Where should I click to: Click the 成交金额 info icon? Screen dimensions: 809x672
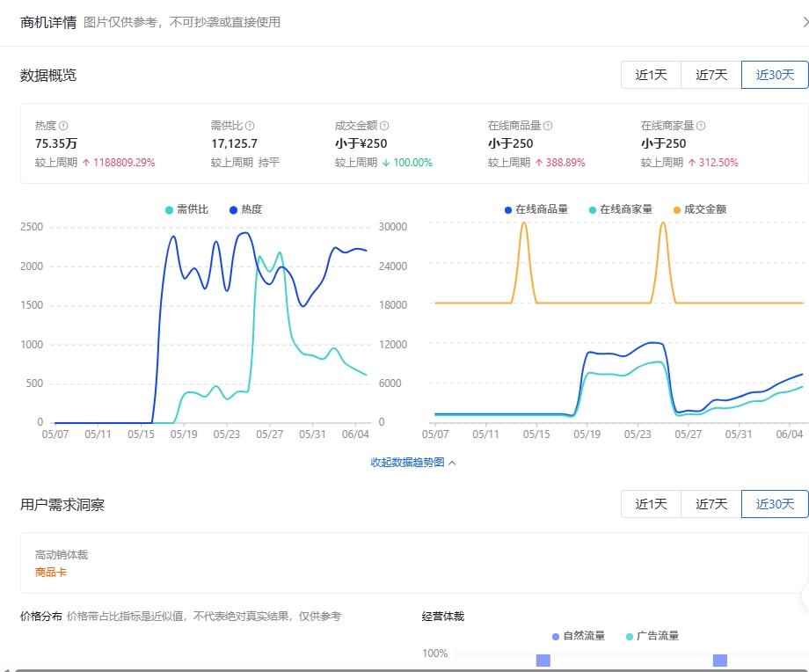[x=385, y=126]
